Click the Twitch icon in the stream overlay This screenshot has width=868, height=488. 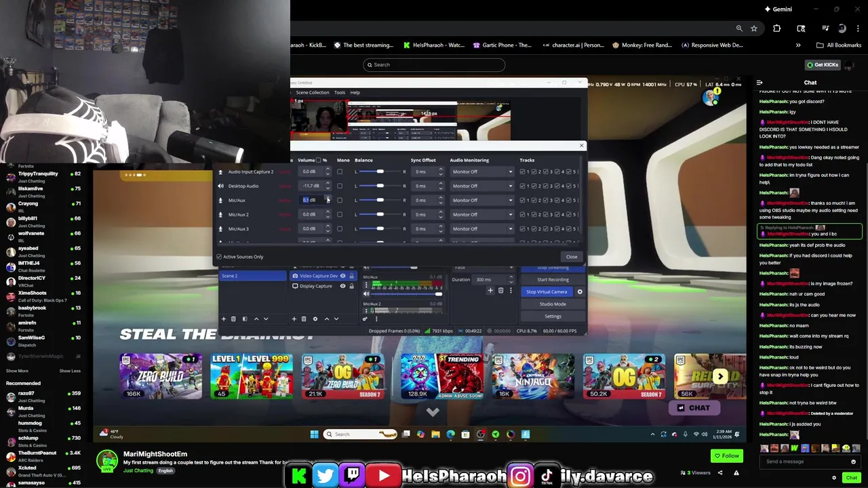pos(353,476)
